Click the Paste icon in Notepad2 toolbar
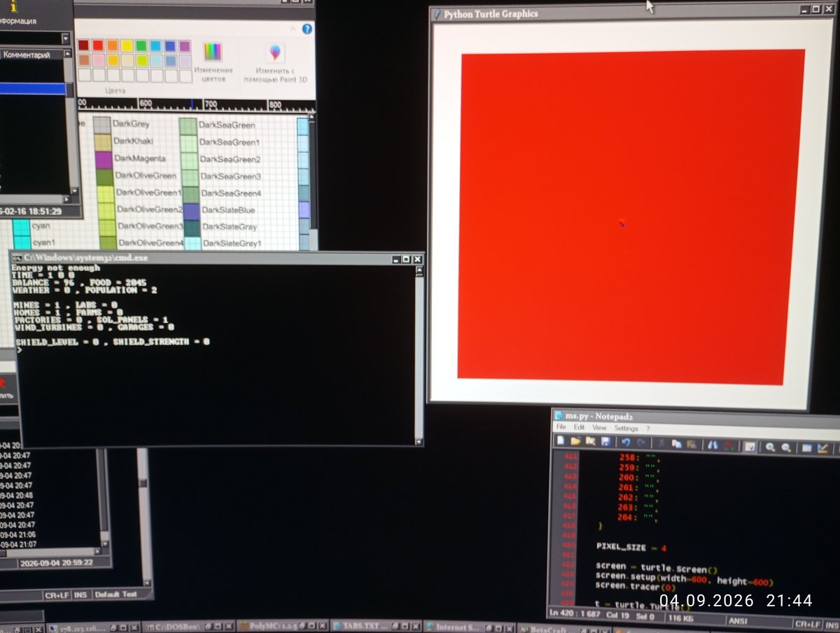This screenshot has height=633, width=840. (x=692, y=444)
